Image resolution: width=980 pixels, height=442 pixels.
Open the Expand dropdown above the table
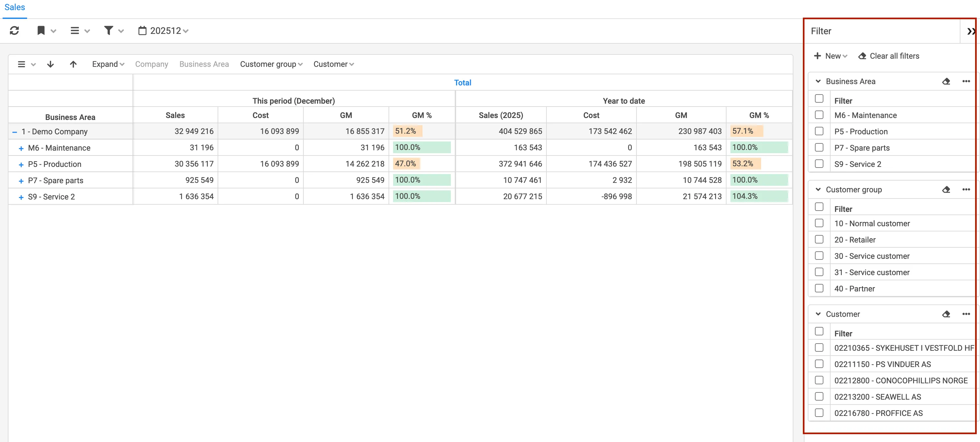108,64
